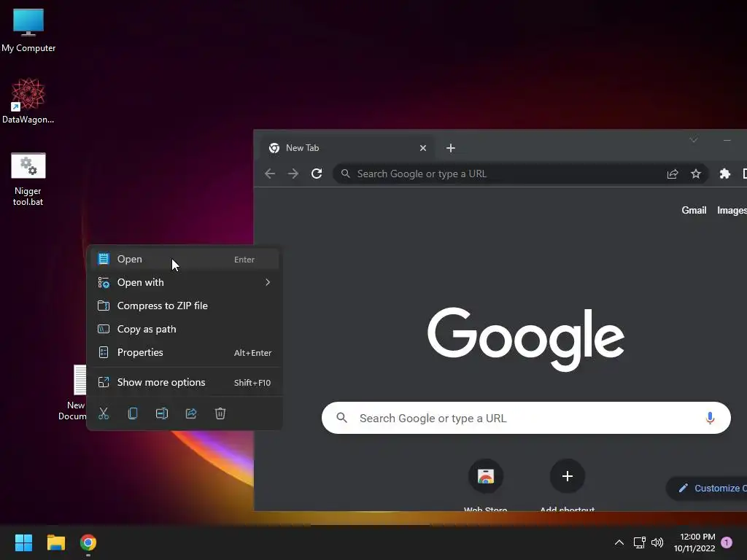Choose Copy as path
Image resolution: width=747 pixels, height=560 pixels.
click(185, 329)
